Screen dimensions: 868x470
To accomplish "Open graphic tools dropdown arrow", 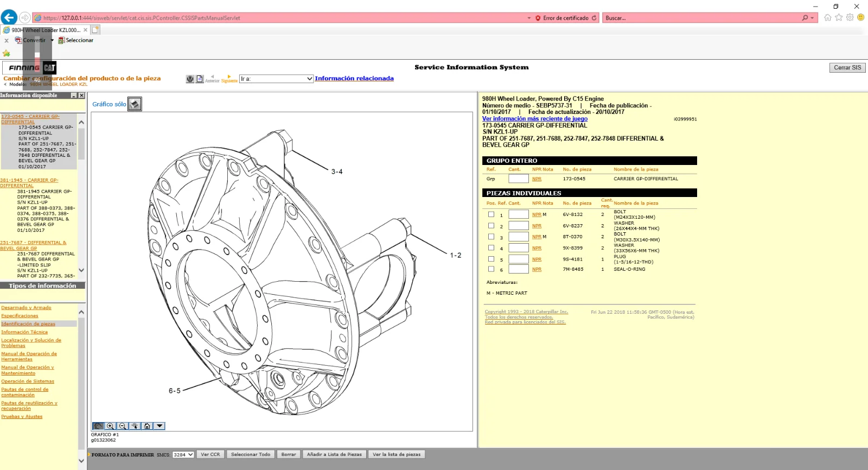I will pos(159,426).
